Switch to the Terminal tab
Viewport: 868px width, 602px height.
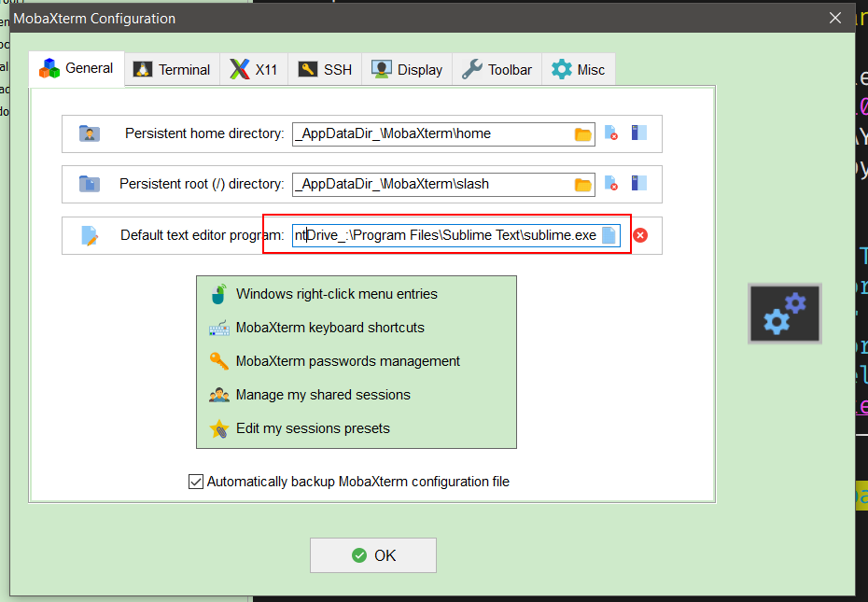click(x=172, y=70)
